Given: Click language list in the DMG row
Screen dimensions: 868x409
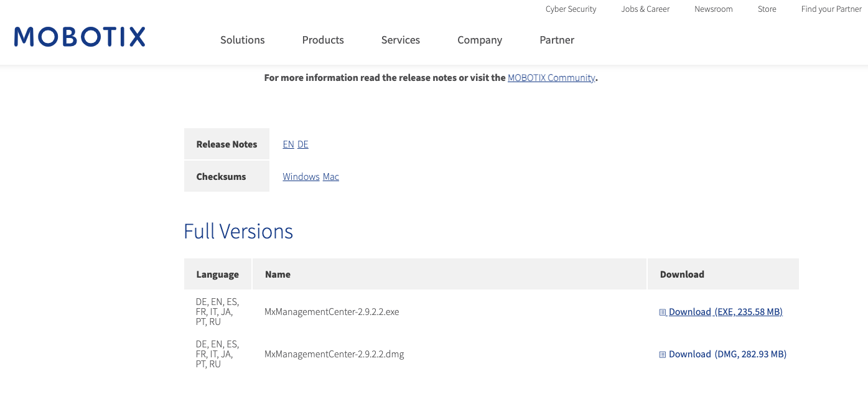Looking at the screenshot, I should (217, 354).
